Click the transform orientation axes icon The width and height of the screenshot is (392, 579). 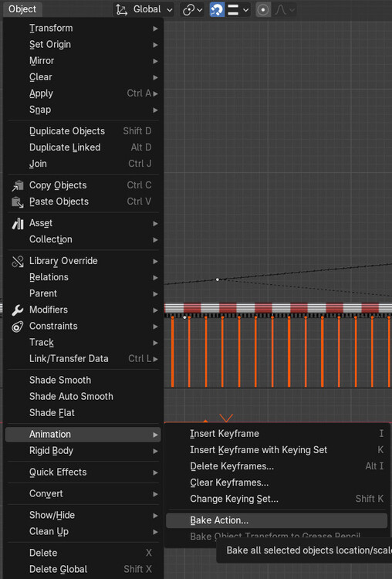pyautogui.click(x=121, y=9)
